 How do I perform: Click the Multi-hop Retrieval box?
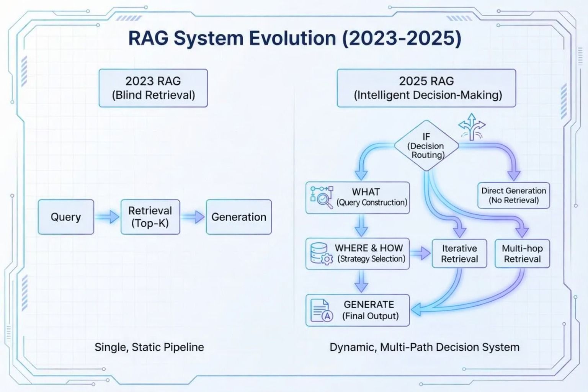[522, 253]
